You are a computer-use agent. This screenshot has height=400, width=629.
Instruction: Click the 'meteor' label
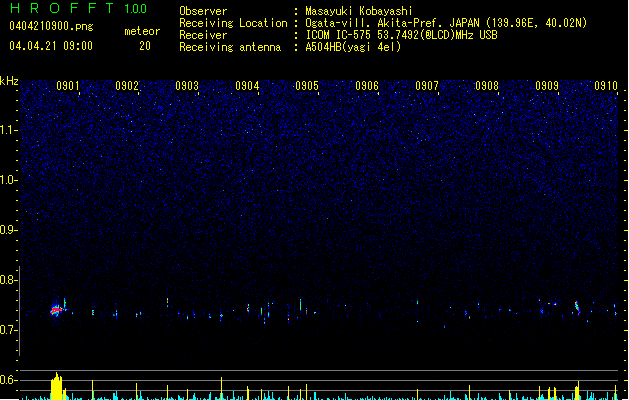click(142, 31)
